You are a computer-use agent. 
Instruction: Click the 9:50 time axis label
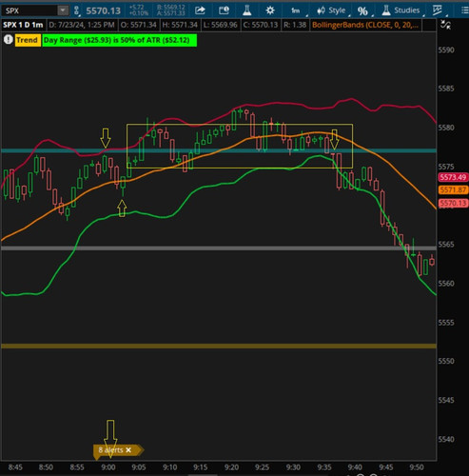click(417, 467)
